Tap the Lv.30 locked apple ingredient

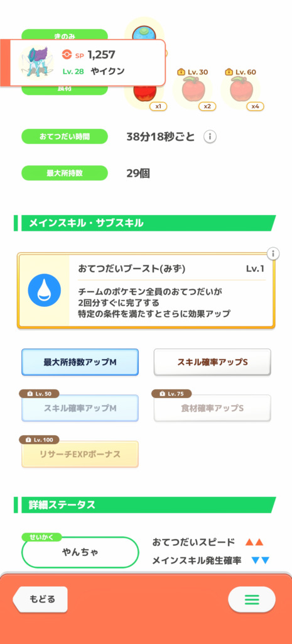(192, 89)
